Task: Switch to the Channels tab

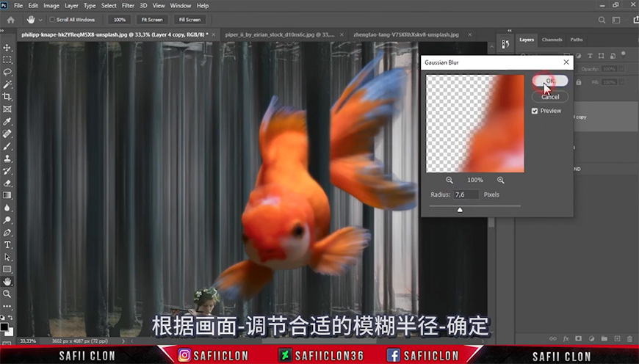Action: click(552, 40)
